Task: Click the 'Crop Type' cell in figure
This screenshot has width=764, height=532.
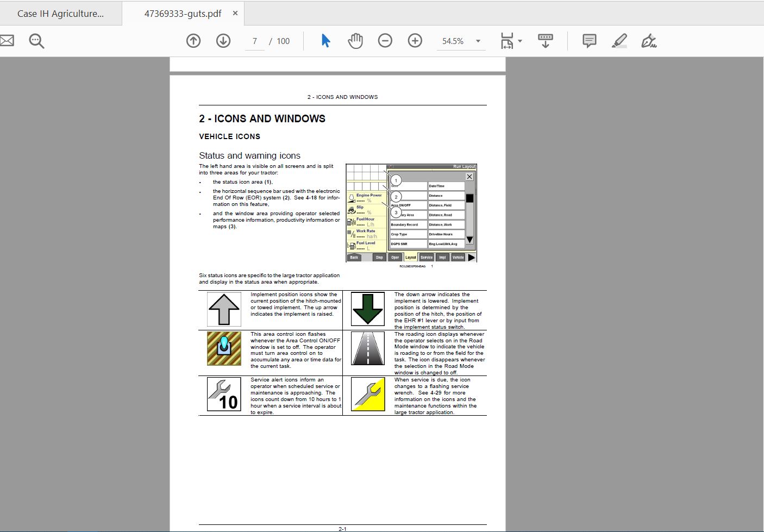Action: [408, 234]
